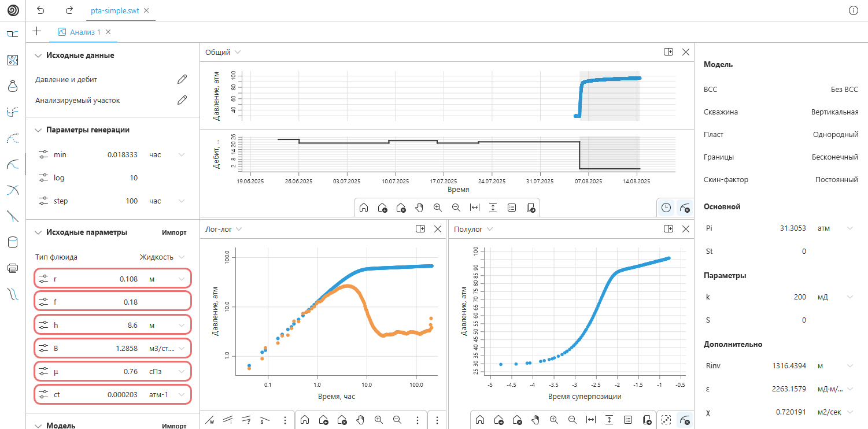Select the dotted arc sidebar tool
The image size is (868, 429).
coord(13,138)
